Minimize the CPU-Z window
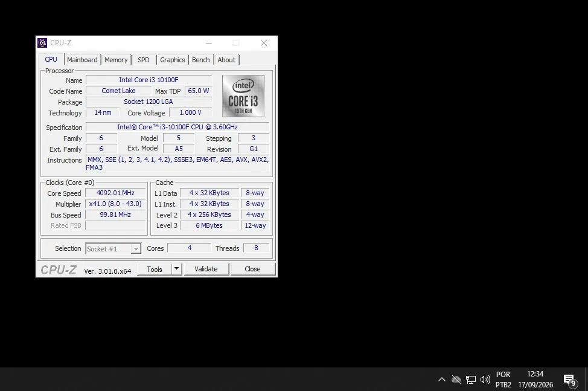 pos(209,43)
